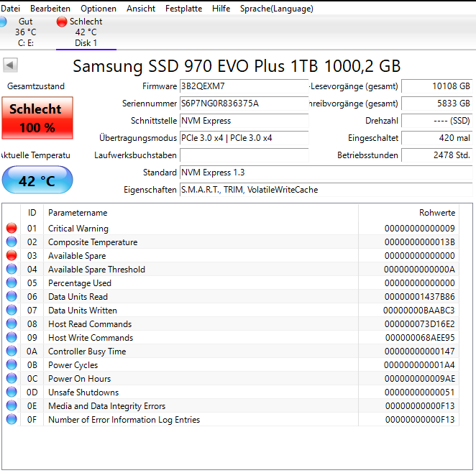Click the red status icon for Available Spare
Viewport: 476px width, 473px height.
point(12,255)
